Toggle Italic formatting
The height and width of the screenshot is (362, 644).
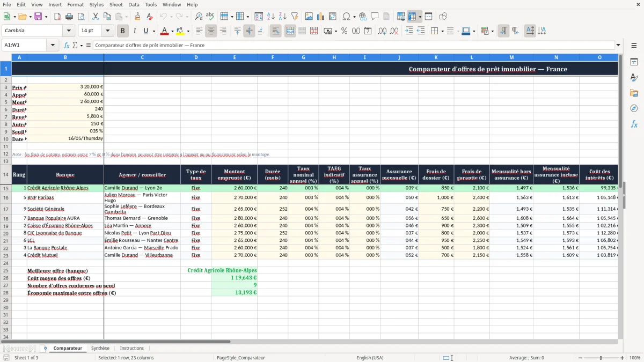pyautogui.click(x=135, y=31)
